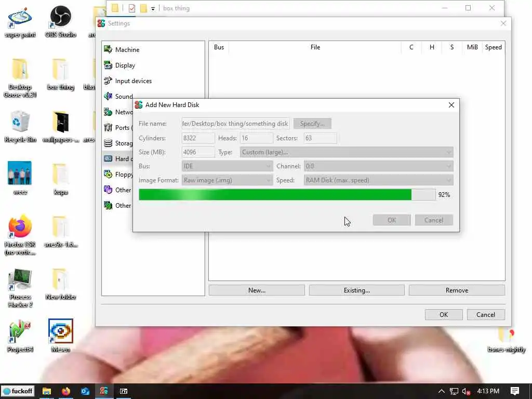This screenshot has height=399, width=532.
Task: Open Recycle Bin on desktop
Action: (x=20, y=126)
